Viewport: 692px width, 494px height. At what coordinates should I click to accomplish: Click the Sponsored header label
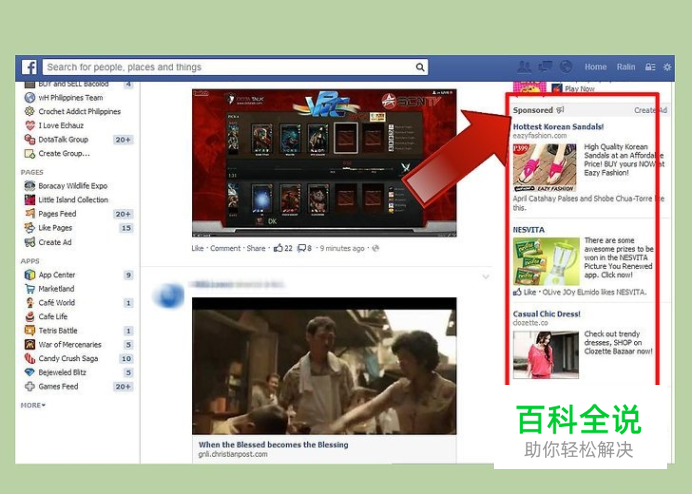pos(533,110)
